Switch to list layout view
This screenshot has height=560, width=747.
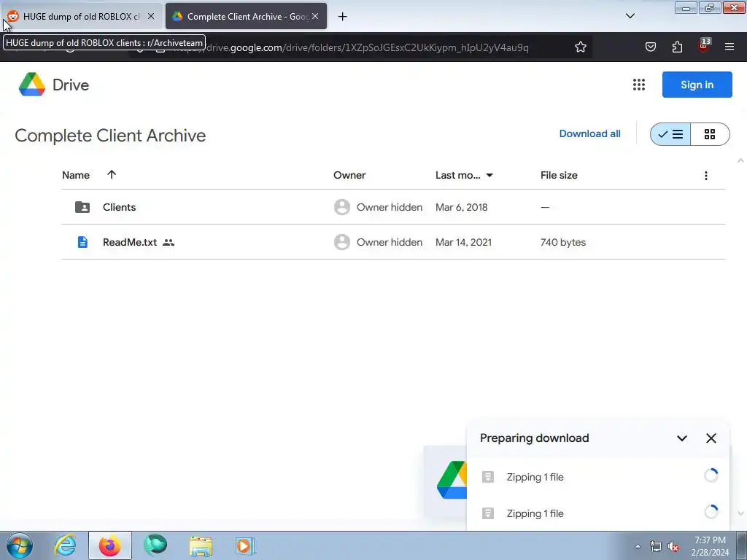coord(670,134)
